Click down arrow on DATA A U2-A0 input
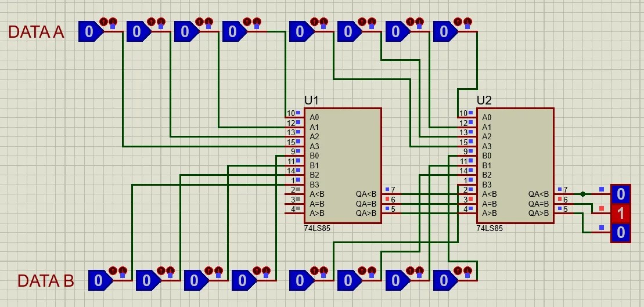 point(468,21)
